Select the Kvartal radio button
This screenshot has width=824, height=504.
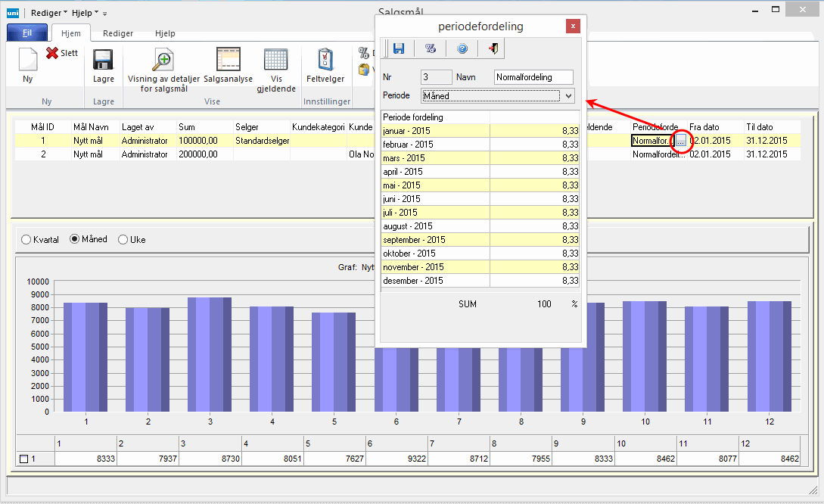(x=27, y=239)
